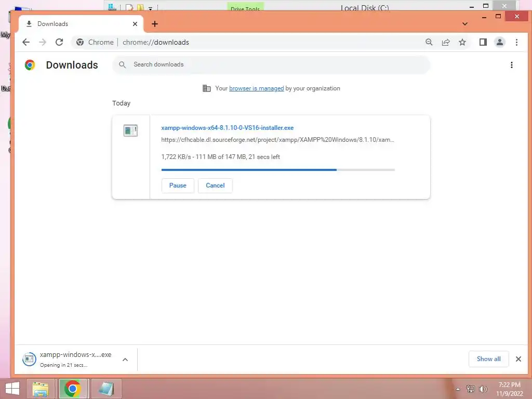Screen dimensions: 532x399
Task: Open File Explorer from the taskbar
Action: [41, 389]
